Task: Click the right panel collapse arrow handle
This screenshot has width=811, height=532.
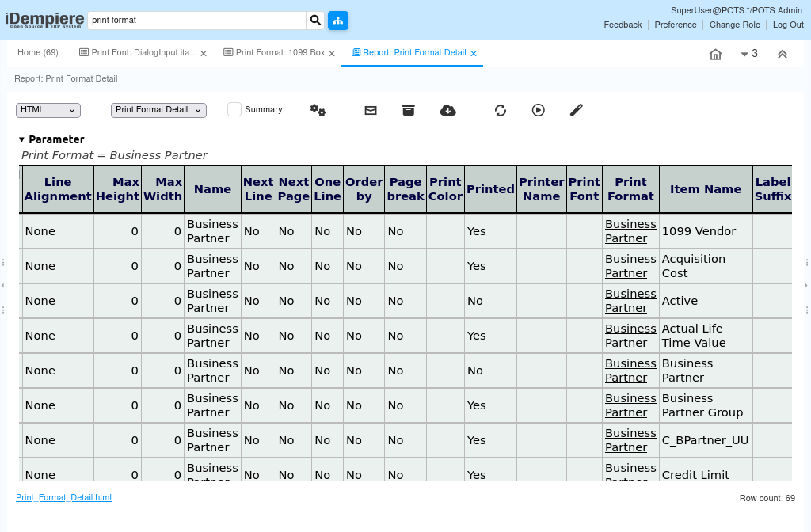Action: click(x=805, y=285)
